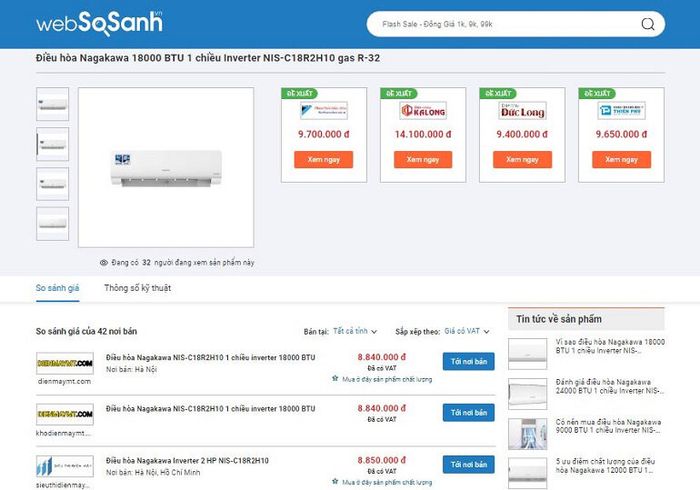Open news 'Đánh giá điều hòa Nagakawa 24000 BTU'
Viewport: 700px width, 490px height.
[x=610, y=386]
